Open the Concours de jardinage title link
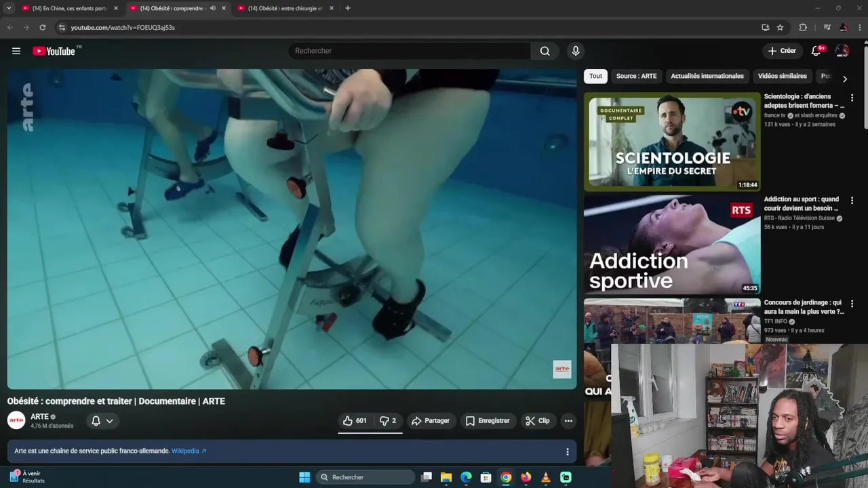868x488 pixels. [804, 307]
